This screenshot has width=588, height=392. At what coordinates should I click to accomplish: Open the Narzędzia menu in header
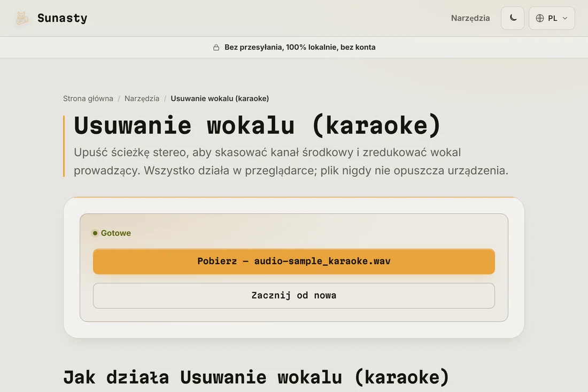click(x=470, y=18)
